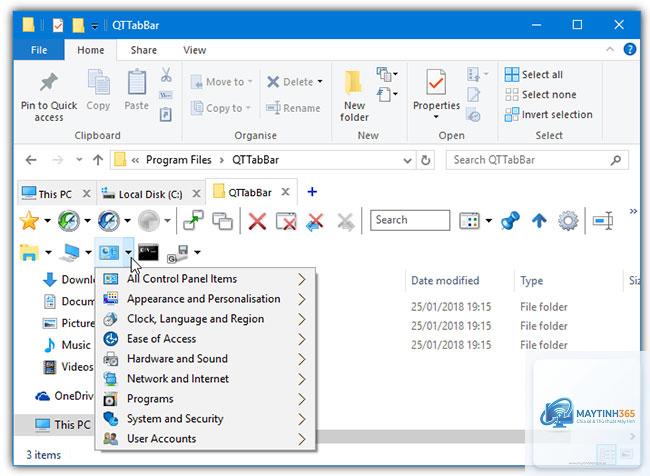The image size is (650, 476).
Task: Click the Search QTTabBar field
Action: pos(537,160)
